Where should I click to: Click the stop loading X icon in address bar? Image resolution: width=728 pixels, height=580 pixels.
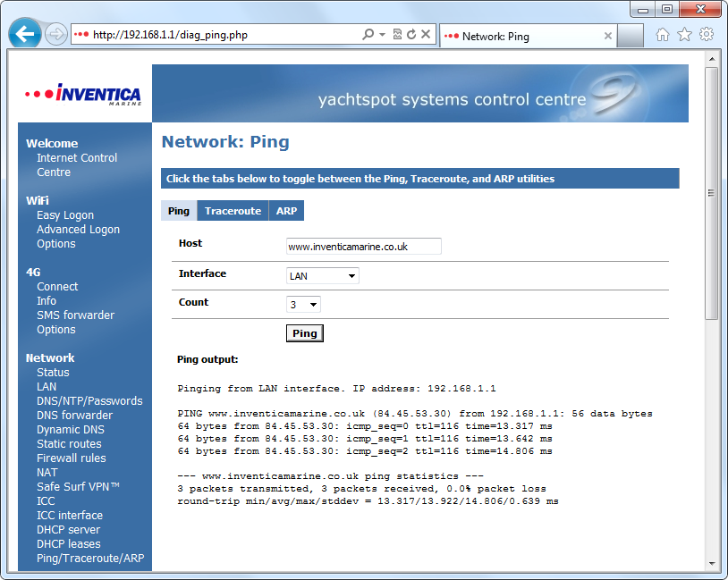426,34
